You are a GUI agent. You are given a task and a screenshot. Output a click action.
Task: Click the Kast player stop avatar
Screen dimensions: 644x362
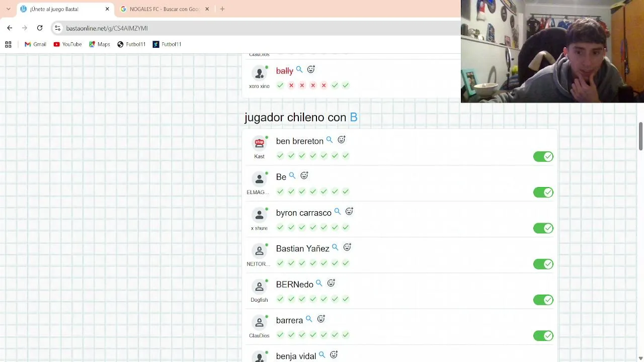[x=259, y=143]
